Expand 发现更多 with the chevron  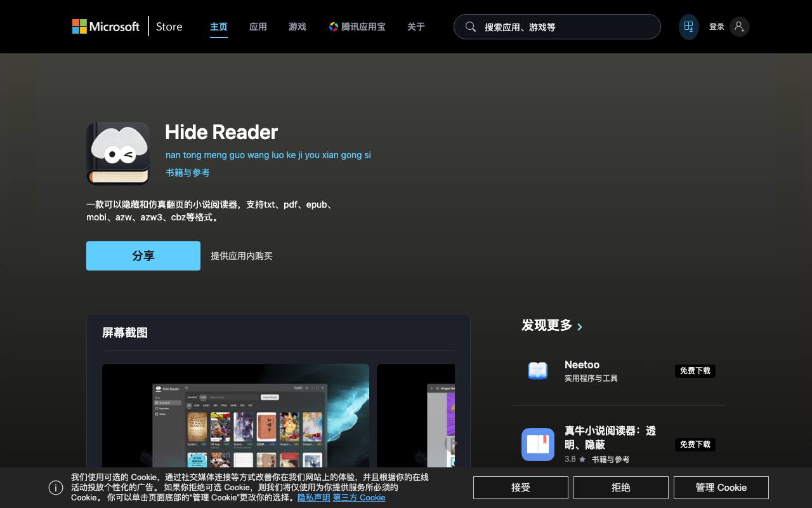pyautogui.click(x=580, y=326)
